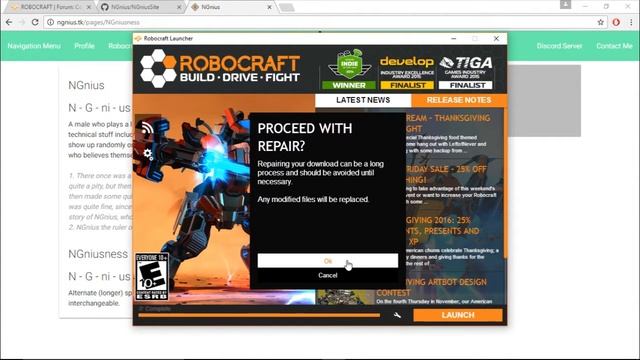Screen dimensions: 640x360
Task: Close the Robocraft Launcher window
Action: (x=496, y=38)
